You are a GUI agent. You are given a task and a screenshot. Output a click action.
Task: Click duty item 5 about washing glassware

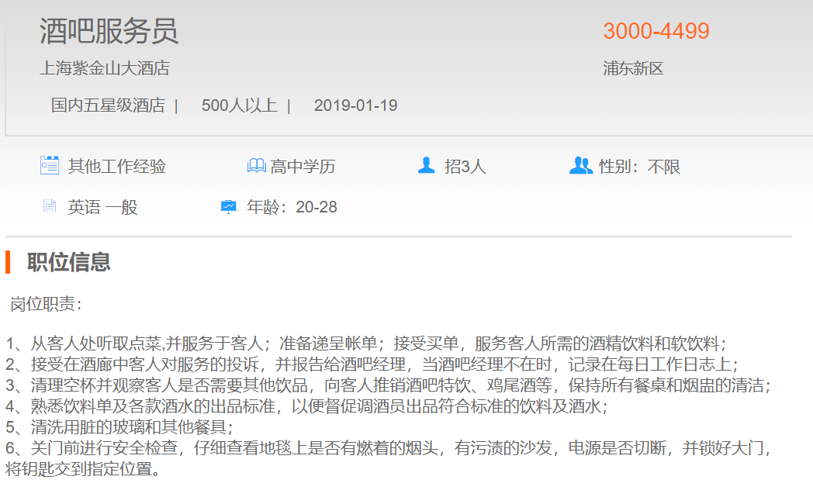(x=119, y=427)
